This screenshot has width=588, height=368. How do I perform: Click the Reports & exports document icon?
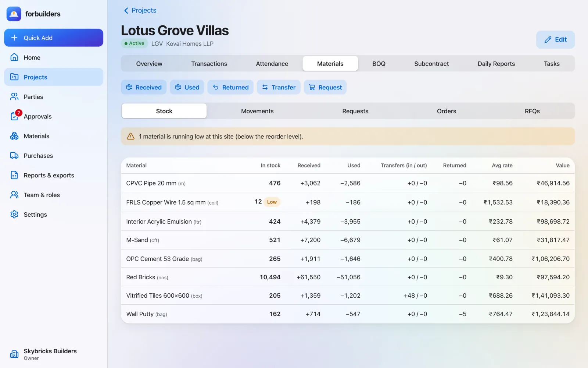tap(14, 175)
